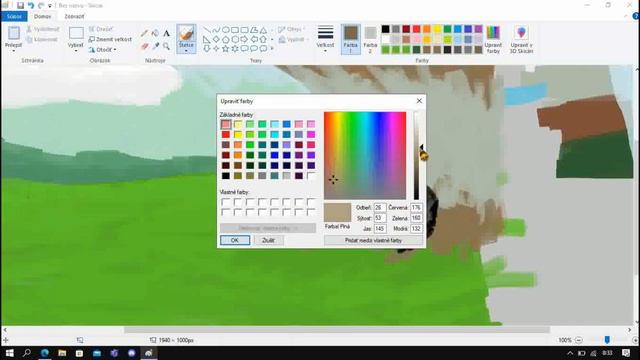Click the Odtieň hue input field

coord(380,207)
